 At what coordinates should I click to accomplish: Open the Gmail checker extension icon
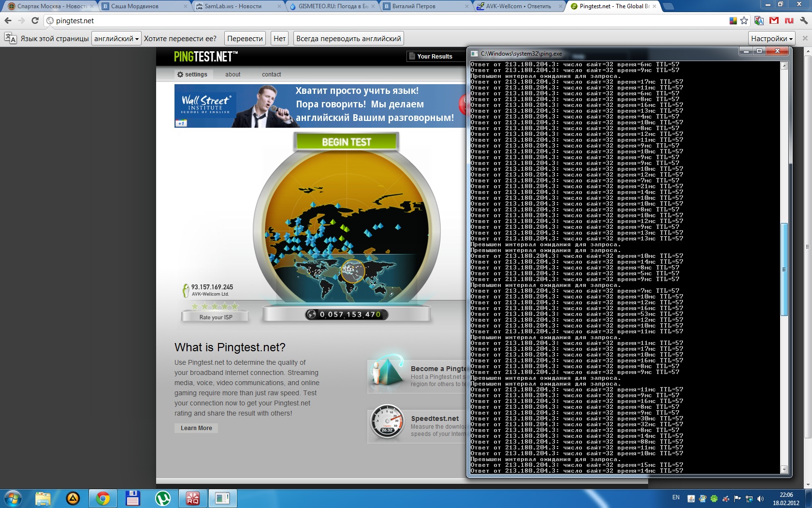pyautogui.click(x=774, y=21)
